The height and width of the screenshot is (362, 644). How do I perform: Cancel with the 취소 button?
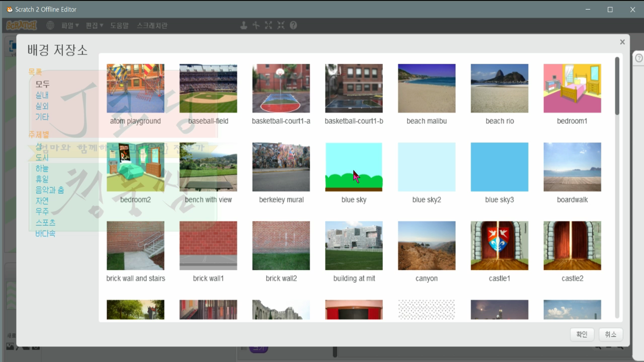point(611,334)
